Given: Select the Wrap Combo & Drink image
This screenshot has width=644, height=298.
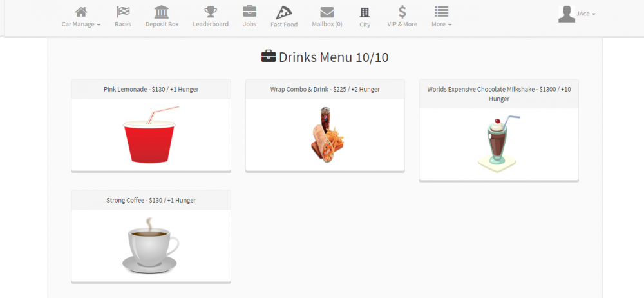Looking at the screenshot, I should pos(325,134).
